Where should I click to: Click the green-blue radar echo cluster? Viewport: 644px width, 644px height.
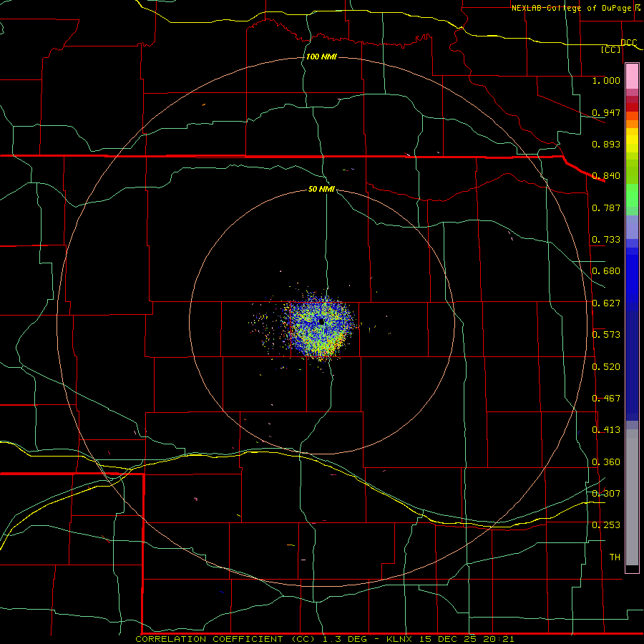point(321,326)
